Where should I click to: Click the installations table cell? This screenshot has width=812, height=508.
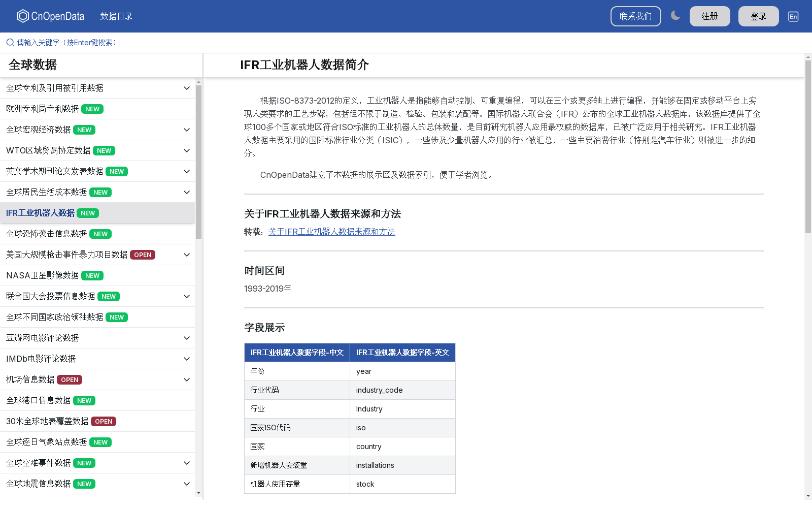pos(402,465)
